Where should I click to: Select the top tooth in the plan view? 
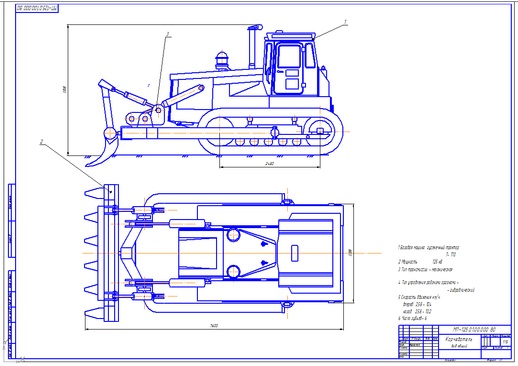pos(95,192)
